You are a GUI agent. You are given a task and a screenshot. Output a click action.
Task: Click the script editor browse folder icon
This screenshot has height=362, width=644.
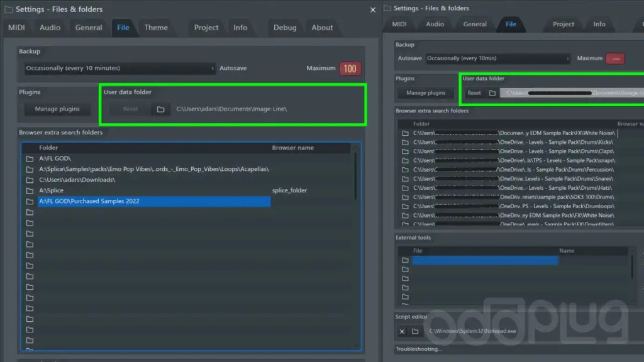pos(415,331)
